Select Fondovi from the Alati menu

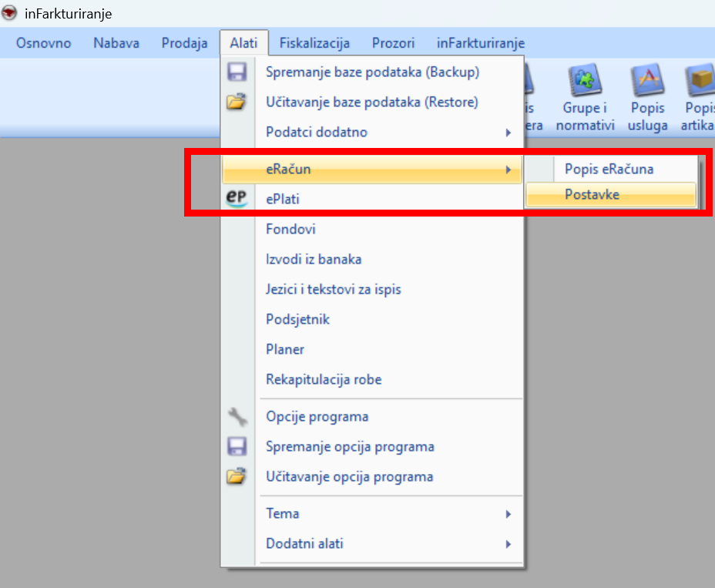(290, 230)
